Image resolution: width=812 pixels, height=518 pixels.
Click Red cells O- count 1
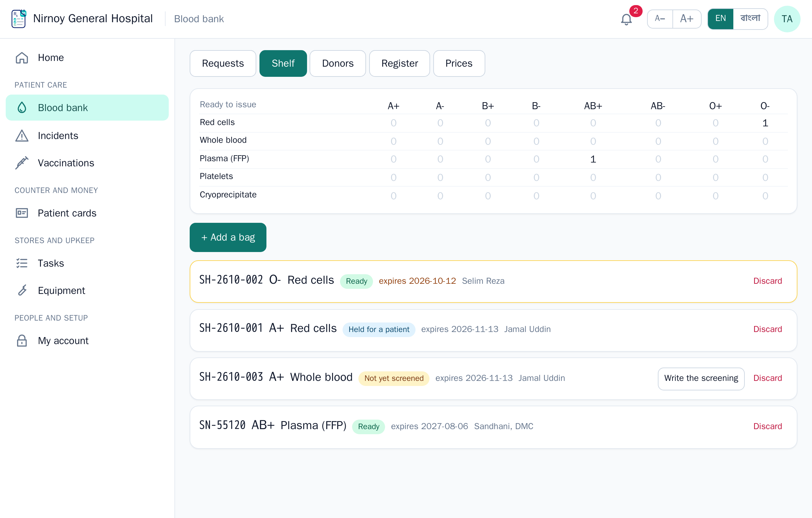(765, 123)
